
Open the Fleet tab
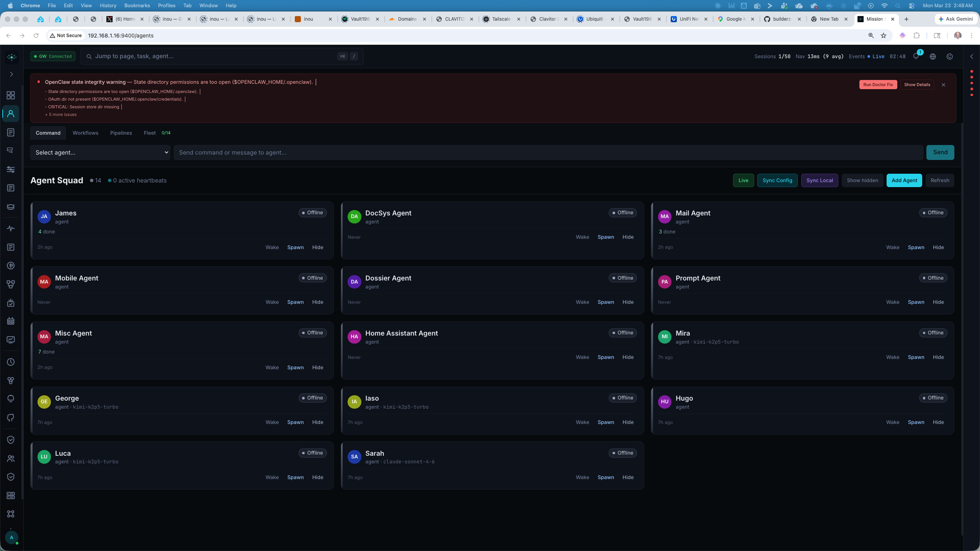(x=150, y=133)
